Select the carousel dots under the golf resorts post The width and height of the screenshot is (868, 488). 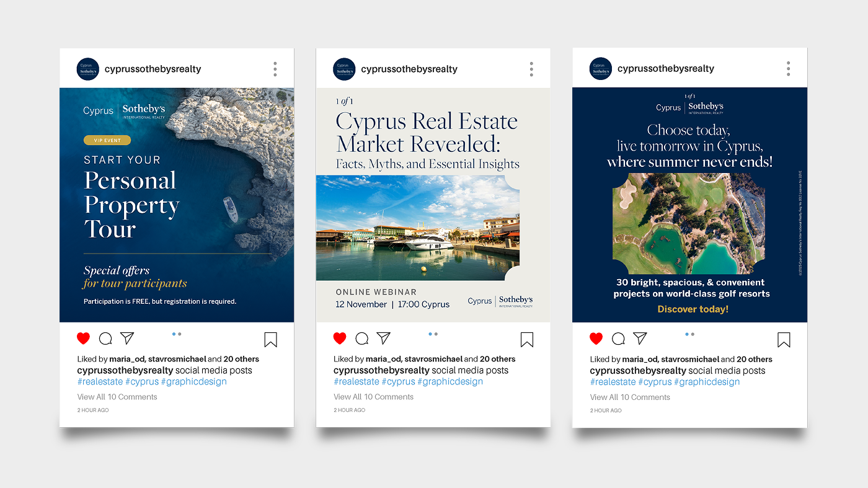[689, 334]
